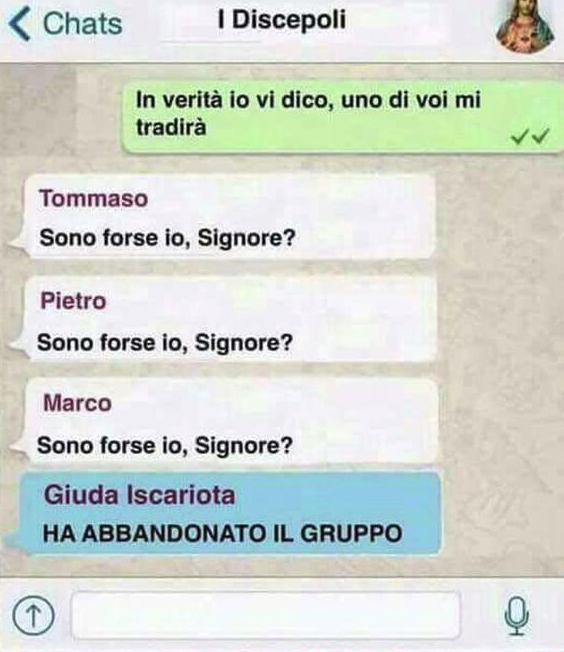Tap the bubble tail of Tommaso's message
Image resolution: width=564 pixels, height=652 pixels.
[17, 243]
